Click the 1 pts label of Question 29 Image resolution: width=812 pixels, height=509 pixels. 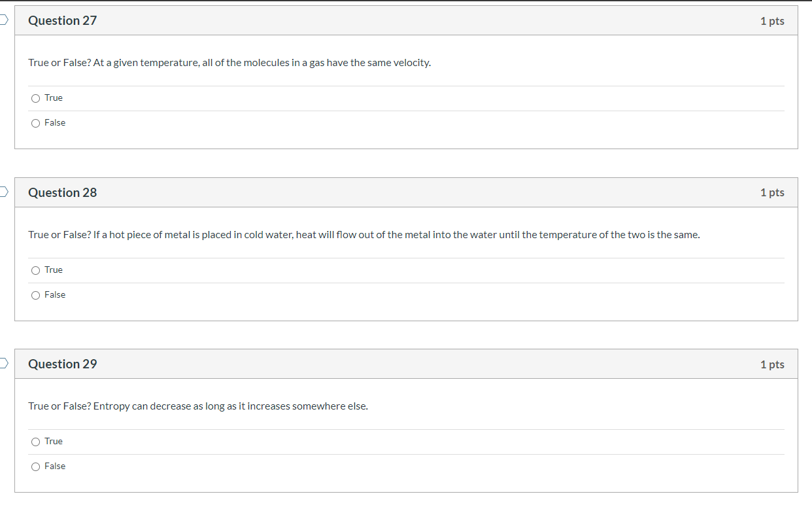point(772,364)
